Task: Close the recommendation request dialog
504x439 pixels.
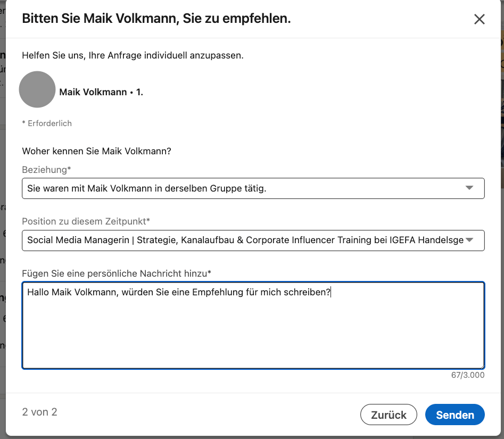Action: (x=479, y=19)
